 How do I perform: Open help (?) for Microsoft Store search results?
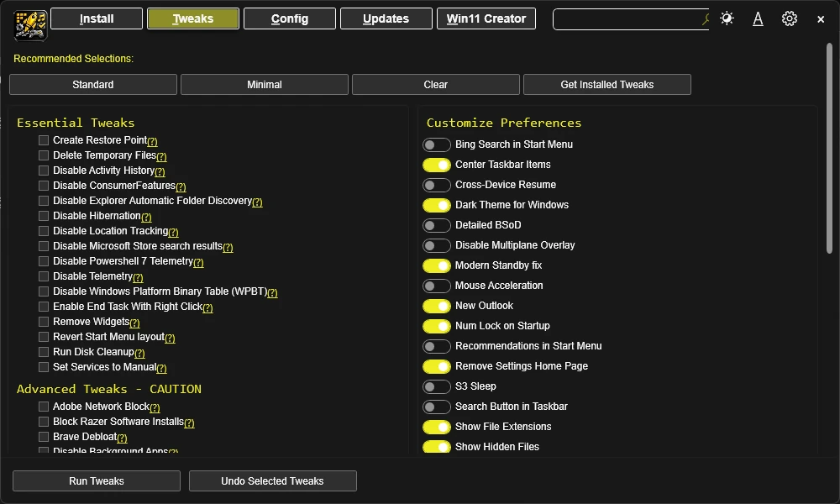228,247
